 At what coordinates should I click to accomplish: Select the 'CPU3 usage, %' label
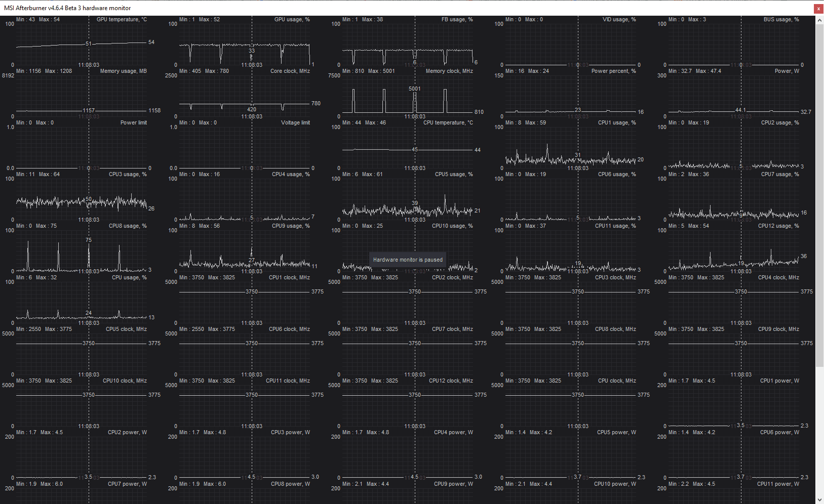point(128,174)
